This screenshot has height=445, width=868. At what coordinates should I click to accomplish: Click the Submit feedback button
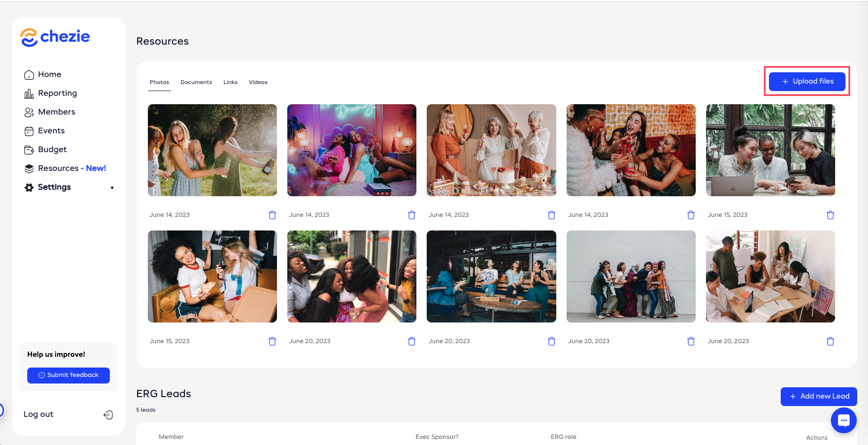pyautogui.click(x=69, y=375)
